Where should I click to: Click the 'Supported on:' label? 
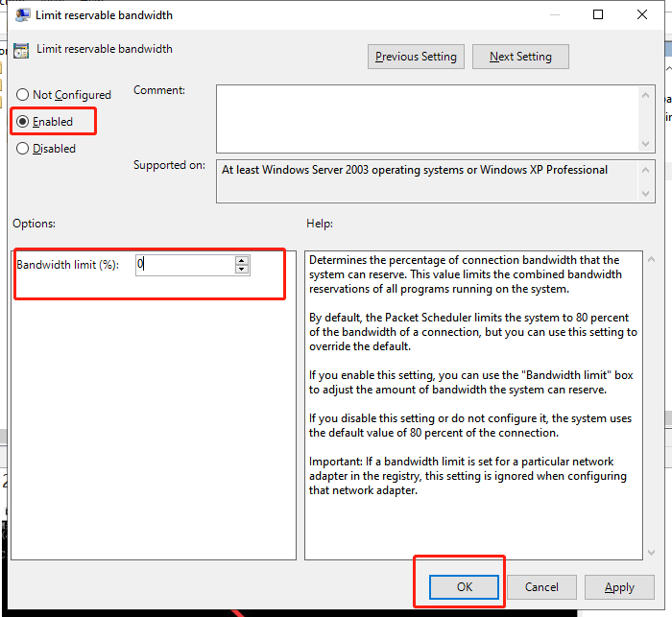(169, 165)
